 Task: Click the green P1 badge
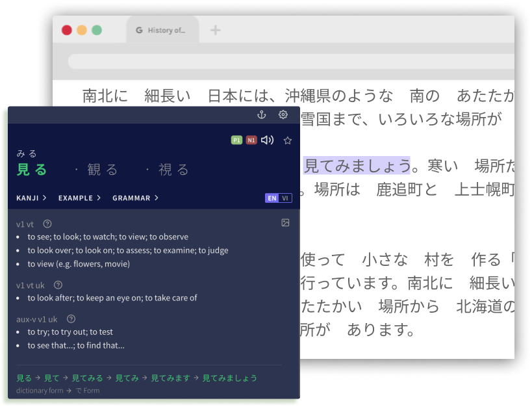tap(236, 140)
